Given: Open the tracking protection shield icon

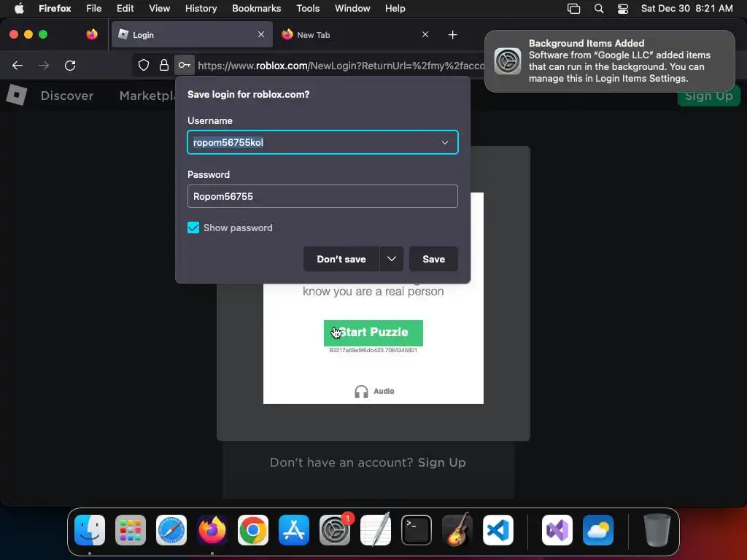Looking at the screenshot, I should pos(144,65).
